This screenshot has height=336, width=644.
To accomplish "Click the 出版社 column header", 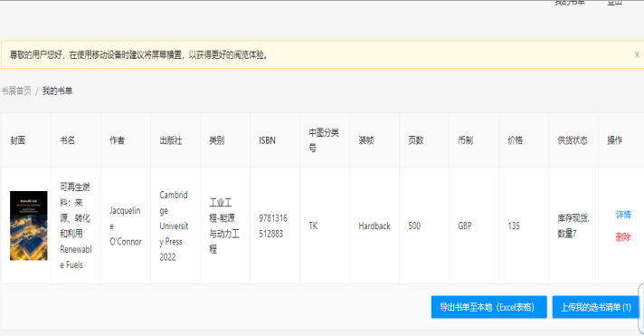I will [x=170, y=140].
